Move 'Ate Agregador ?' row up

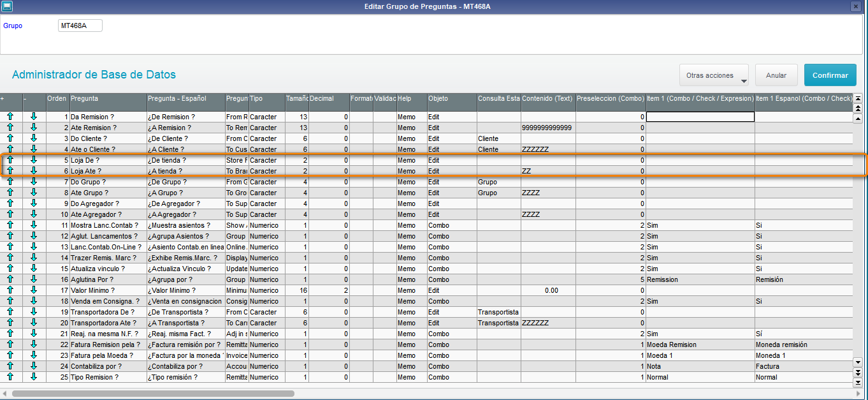pos(10,214)
